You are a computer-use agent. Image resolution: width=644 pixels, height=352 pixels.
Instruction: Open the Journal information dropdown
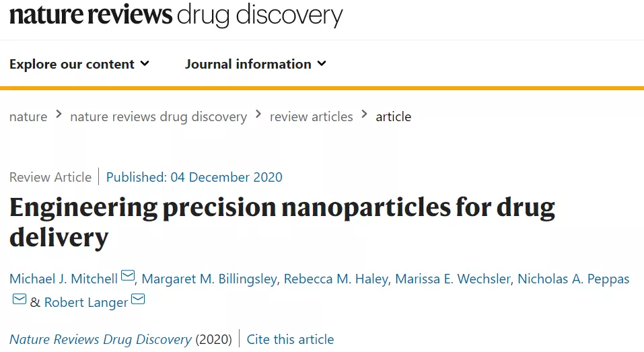tap(248, 64)
